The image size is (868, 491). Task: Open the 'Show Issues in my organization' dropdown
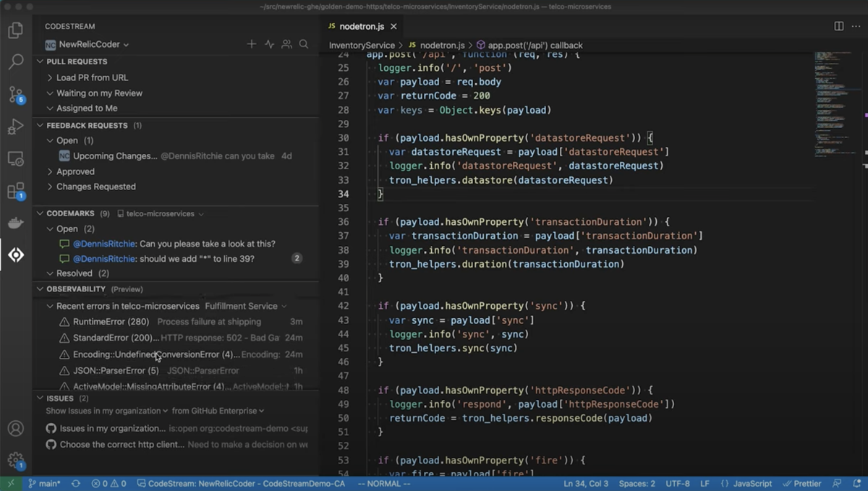coord(107,411)
